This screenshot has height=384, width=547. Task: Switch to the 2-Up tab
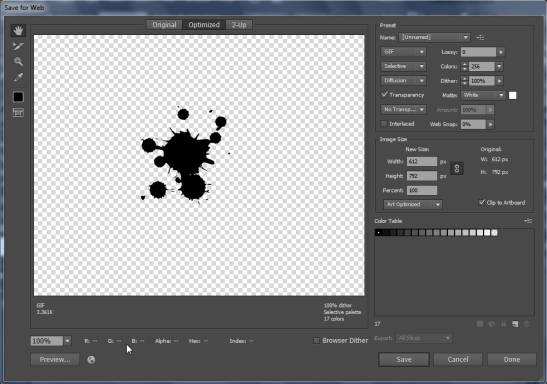[x=239, y=25]
